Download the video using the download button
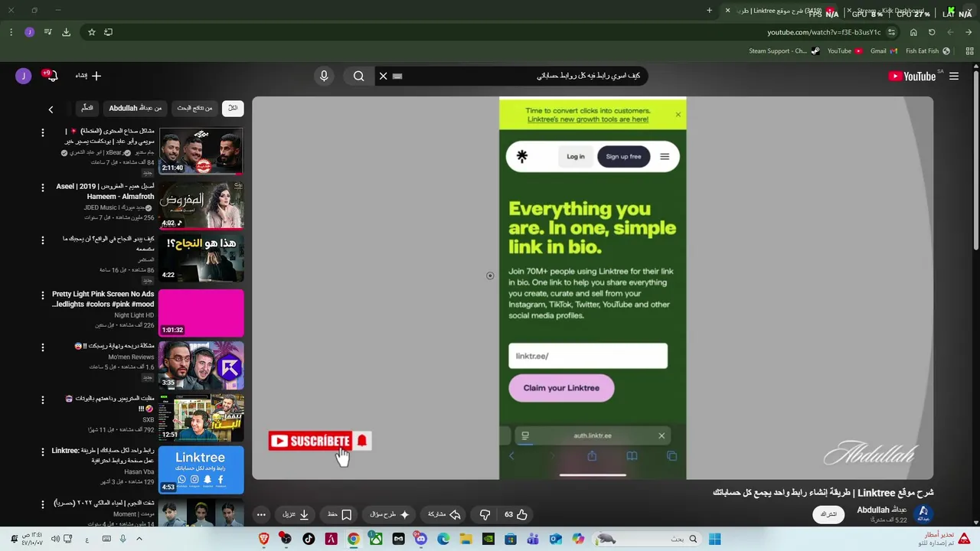The width and height of the screenshot is (980, 551). point(296,514)
